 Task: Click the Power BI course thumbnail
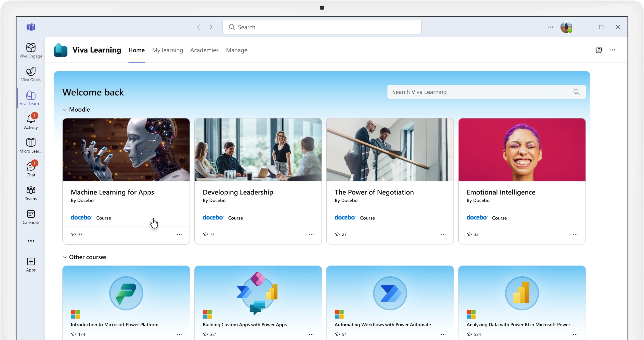[x=522, y=293]
